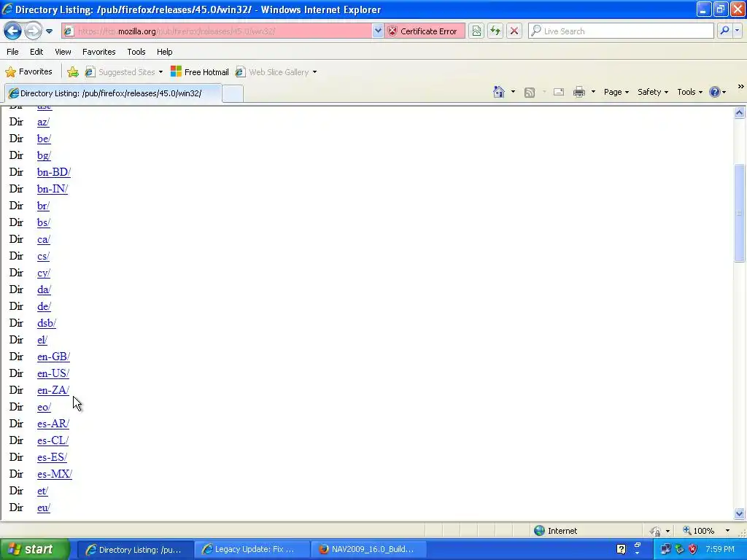Click the Directory Listing taskbar button
747x560 pixels.
click(x=136, y=549)
